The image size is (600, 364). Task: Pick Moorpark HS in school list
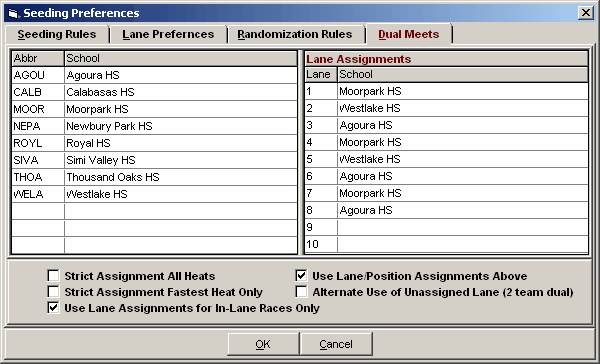[181, 109]
